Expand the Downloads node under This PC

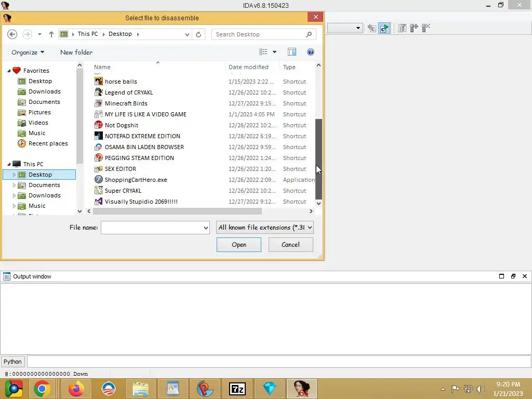pyautogui.click(x=14, y=195)
